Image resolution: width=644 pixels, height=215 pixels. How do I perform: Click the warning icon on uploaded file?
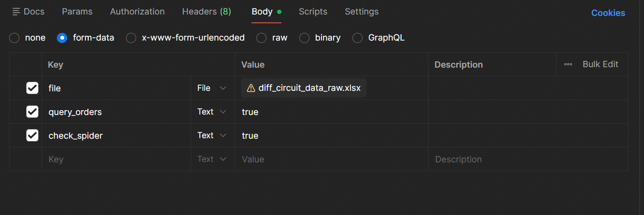click(x=251, y=88)
